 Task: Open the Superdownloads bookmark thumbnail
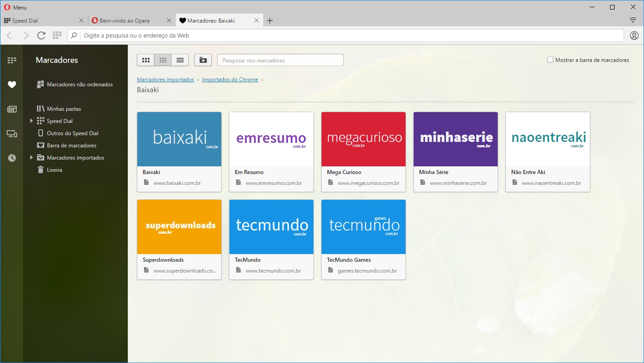pos(179,227)
